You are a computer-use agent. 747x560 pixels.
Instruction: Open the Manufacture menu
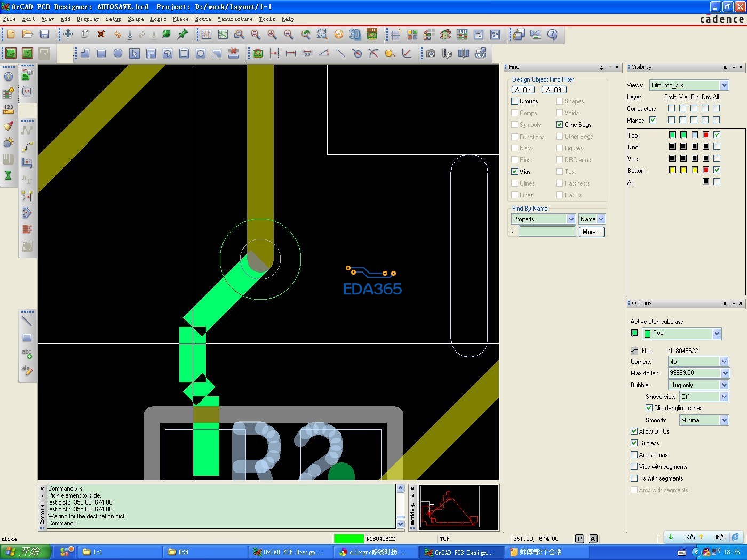point(235,19)
